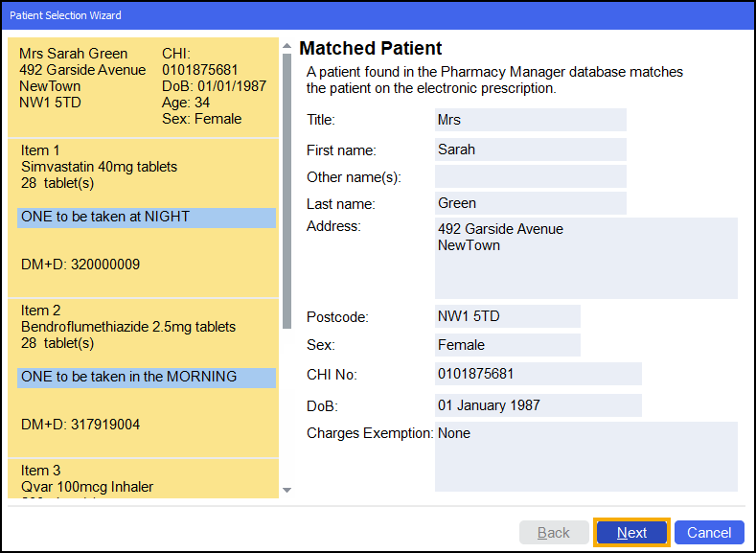Click dosage 'ONE to be taken at NIGHT'
The height and width of the screenshot is (553, 756).
146,218
